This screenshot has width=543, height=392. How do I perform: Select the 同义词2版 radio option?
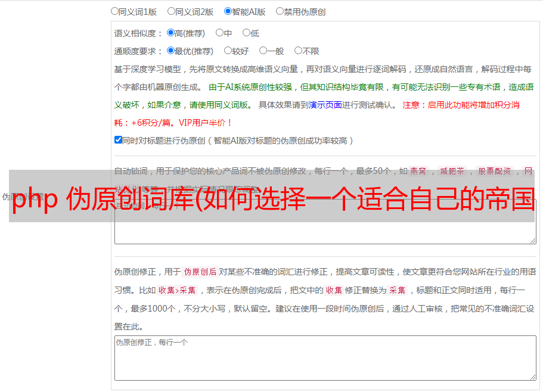(x=171, y=11)
